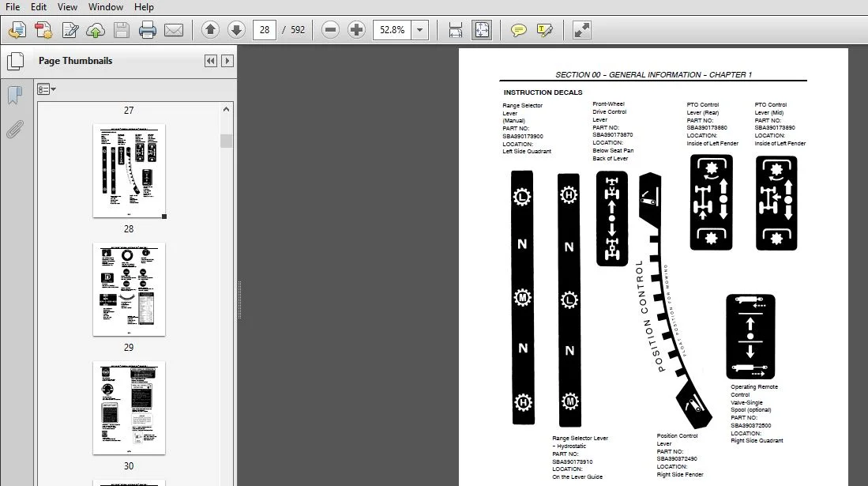Click the zoom value field showing 52.8%
The width and height of the screenshot is (868, 486).
click(x=393, y=30)
